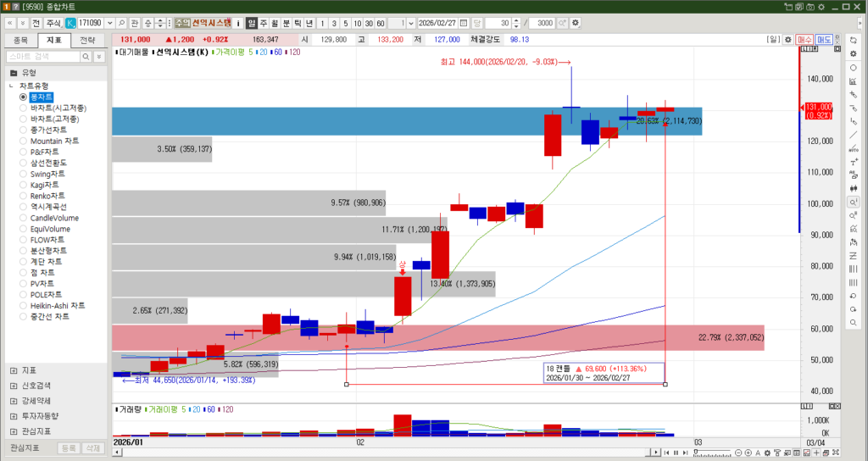Screen dimensions: 868x461
Task: Click the stock info 'i' icon
Action: tap(239, 22)
